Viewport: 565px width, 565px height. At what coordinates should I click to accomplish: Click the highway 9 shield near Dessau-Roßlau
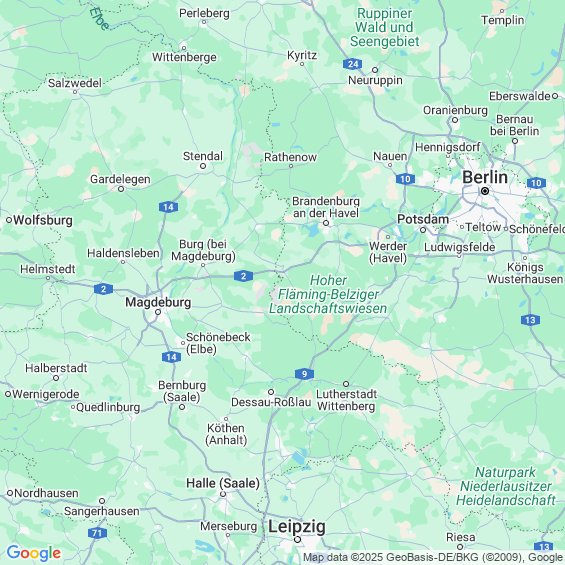(304, 374)
